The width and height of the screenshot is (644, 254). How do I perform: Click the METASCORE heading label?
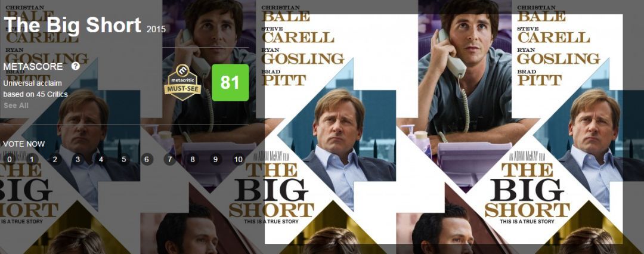click(33, 67)
